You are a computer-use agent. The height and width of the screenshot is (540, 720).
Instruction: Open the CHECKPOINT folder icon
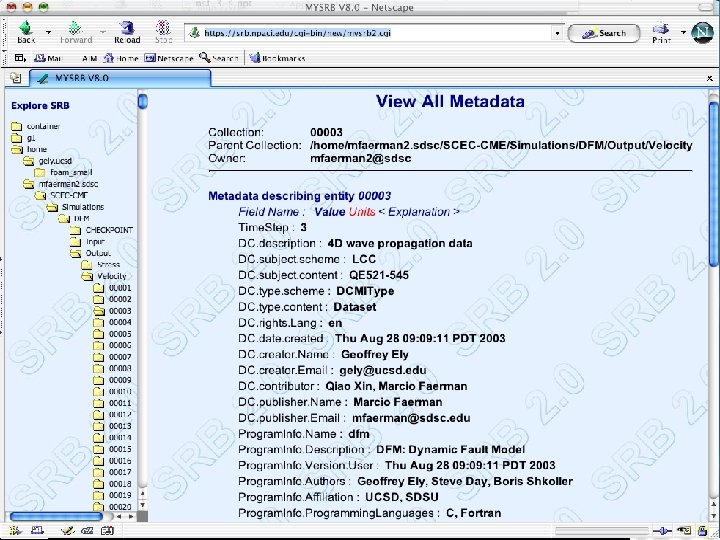[75, 230]
